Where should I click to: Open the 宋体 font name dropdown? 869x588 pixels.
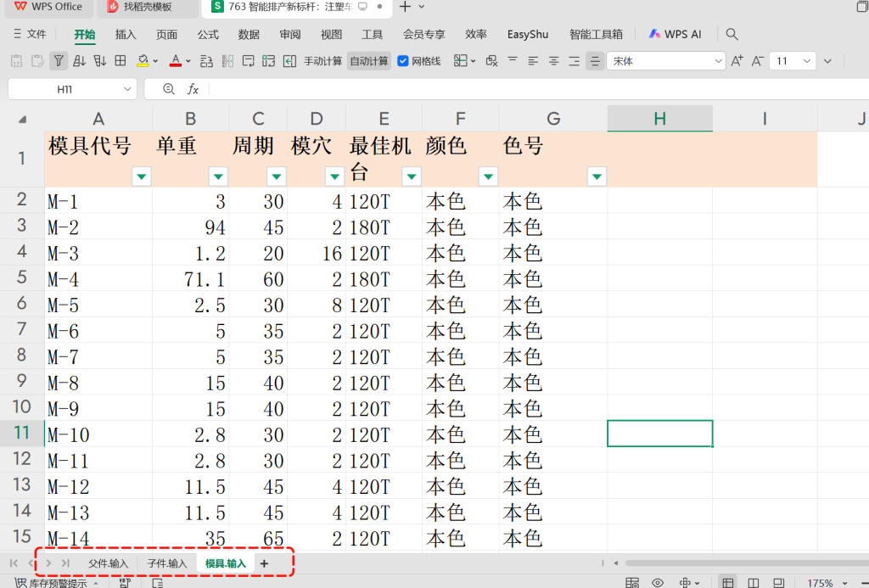(x=718, y=61)
